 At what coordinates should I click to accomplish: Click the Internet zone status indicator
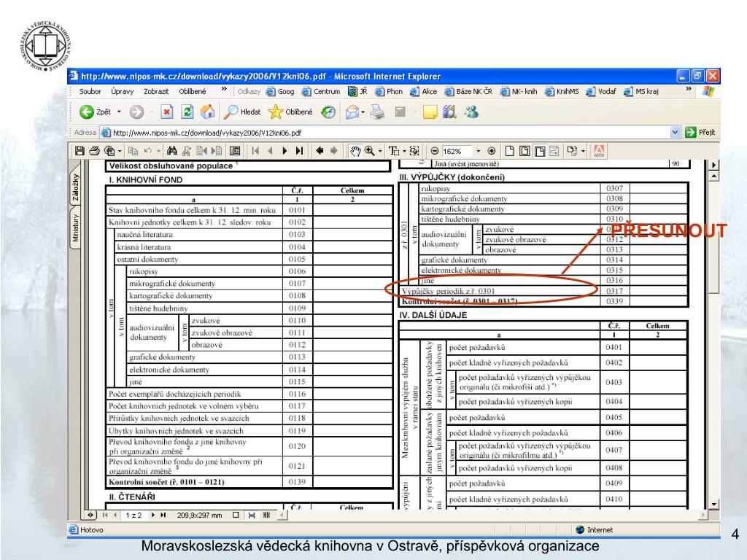594,529
